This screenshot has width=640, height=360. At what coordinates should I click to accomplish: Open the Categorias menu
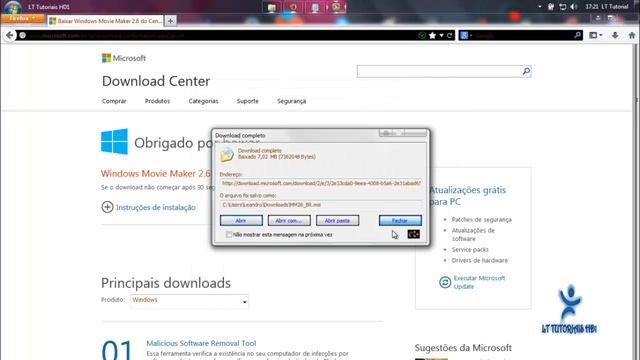(203, 101)
